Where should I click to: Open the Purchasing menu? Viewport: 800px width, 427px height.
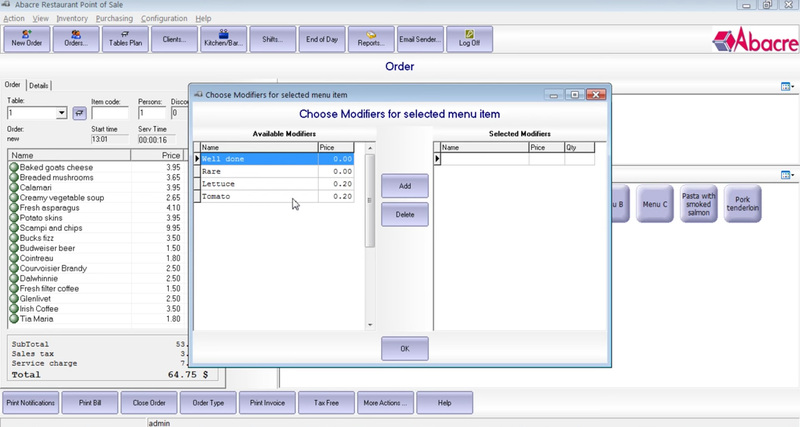point(114,18)
